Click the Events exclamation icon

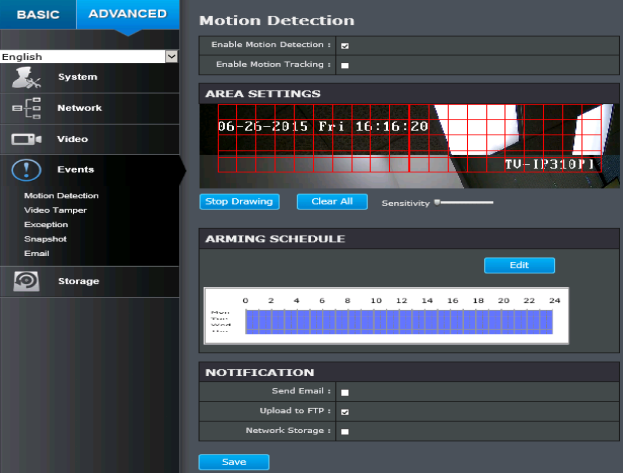tap(26, 170)
